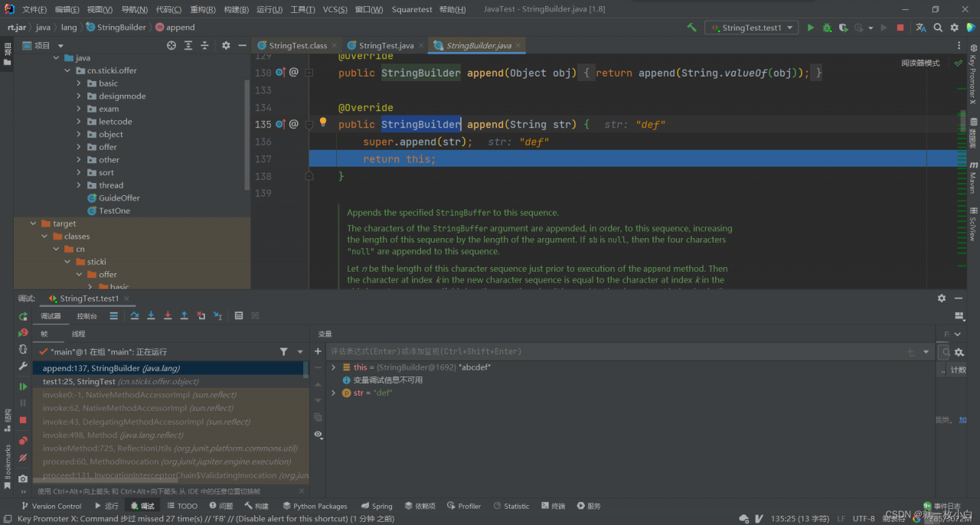This screenshot has height=525, width=980.
Task: Collapse the target folder
Action: (x=33, y=223)
